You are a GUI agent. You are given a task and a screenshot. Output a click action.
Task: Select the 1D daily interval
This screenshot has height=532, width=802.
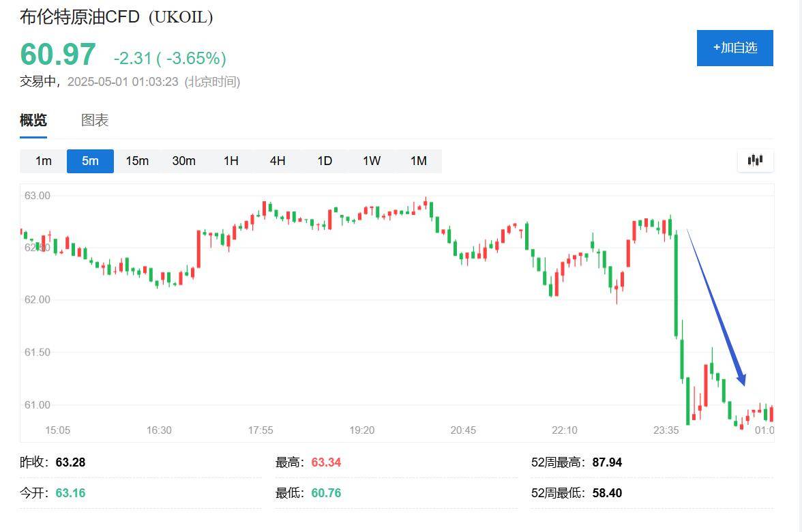(x=325, y=161)
